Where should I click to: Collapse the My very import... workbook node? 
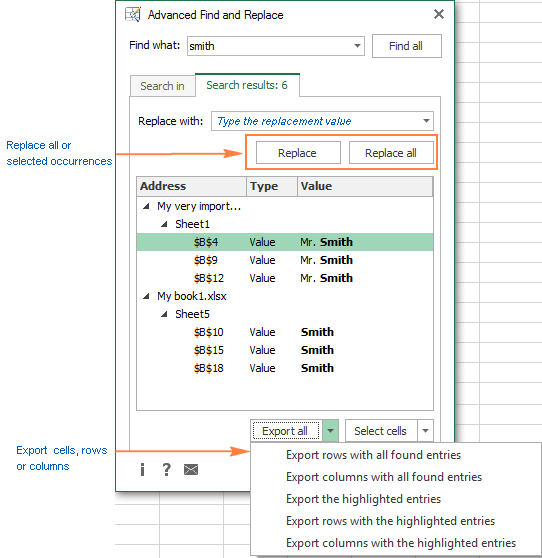[x=146, y=206]
